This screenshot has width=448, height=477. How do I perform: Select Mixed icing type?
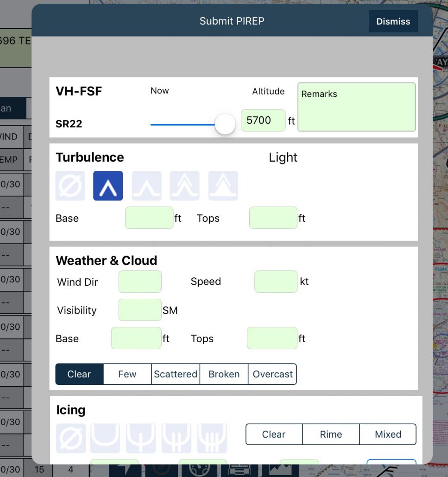[388, 434]
